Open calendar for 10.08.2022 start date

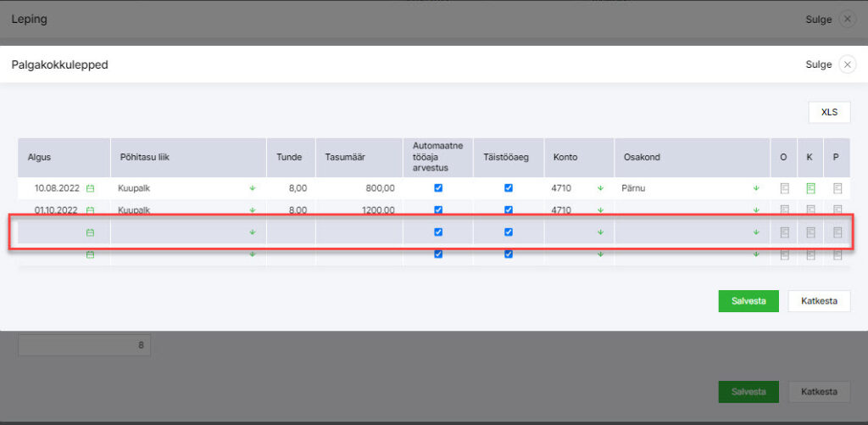[91, 188]
